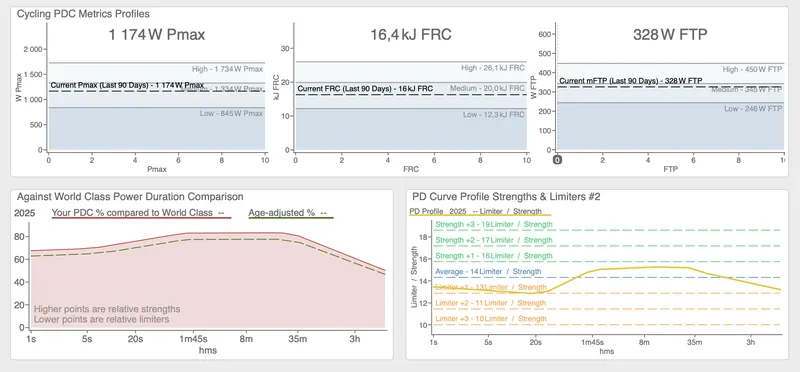Click the "Low - 12,3 kJ FRC" label
Image resolution: width=800 pixels, height=372 pixels.
coord(494,115)
